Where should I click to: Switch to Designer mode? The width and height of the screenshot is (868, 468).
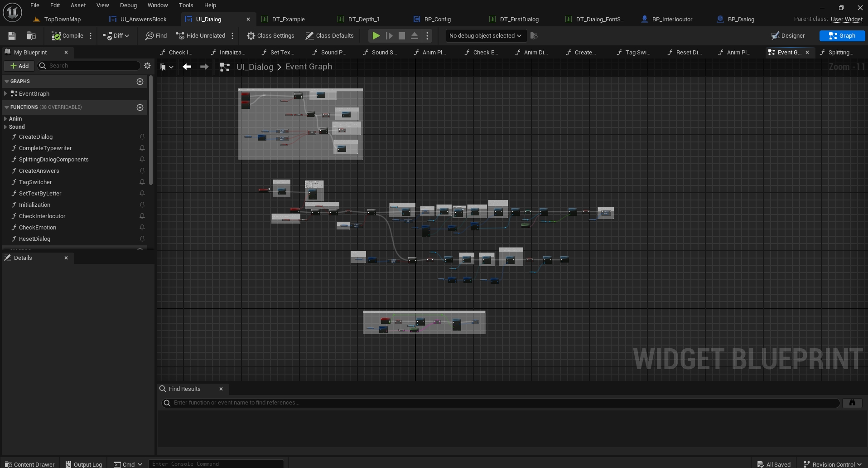pos(788,36)
